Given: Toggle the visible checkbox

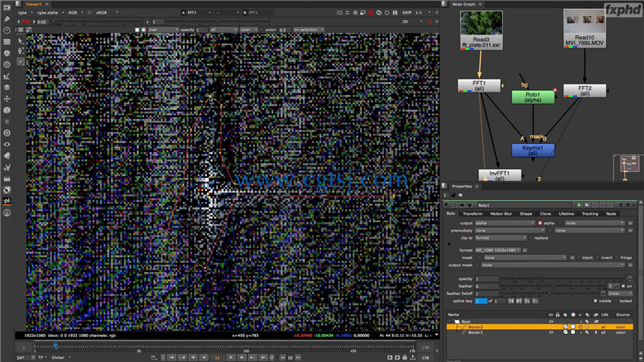Looking at the screenshot, I should pyautogui.click(x=595, y=301).
